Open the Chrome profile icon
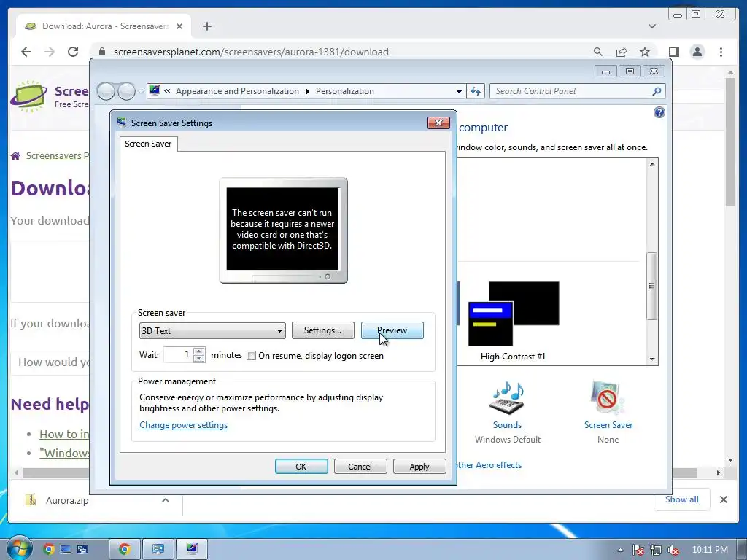 point(697,52)
